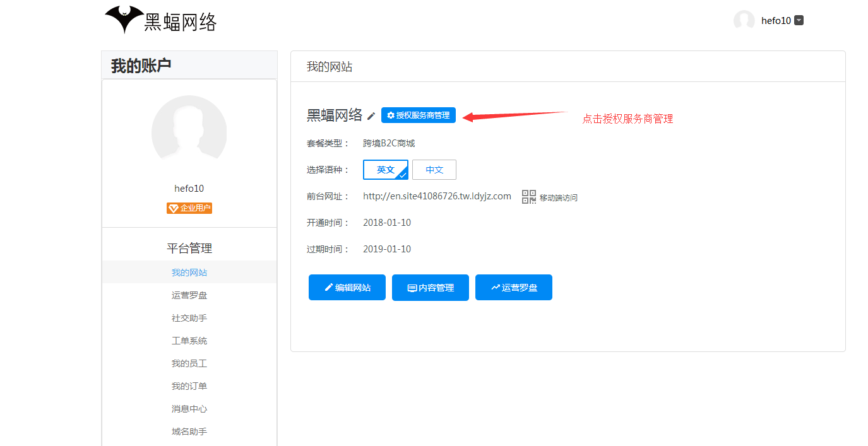Click the large profile avatar in sidebar
The width and height of the screenshot is (868, 446).
pyautogui.click(x=189, y=132)
